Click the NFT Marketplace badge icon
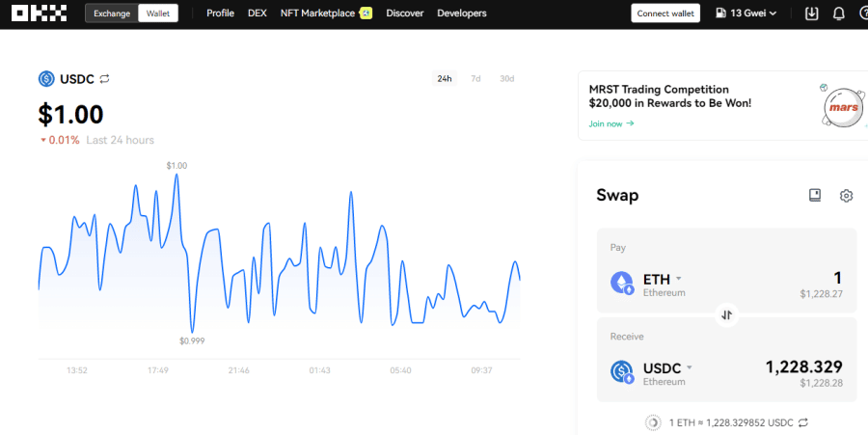Image resolution: width=868 pixels, height=435 pixels. (366, 14)
